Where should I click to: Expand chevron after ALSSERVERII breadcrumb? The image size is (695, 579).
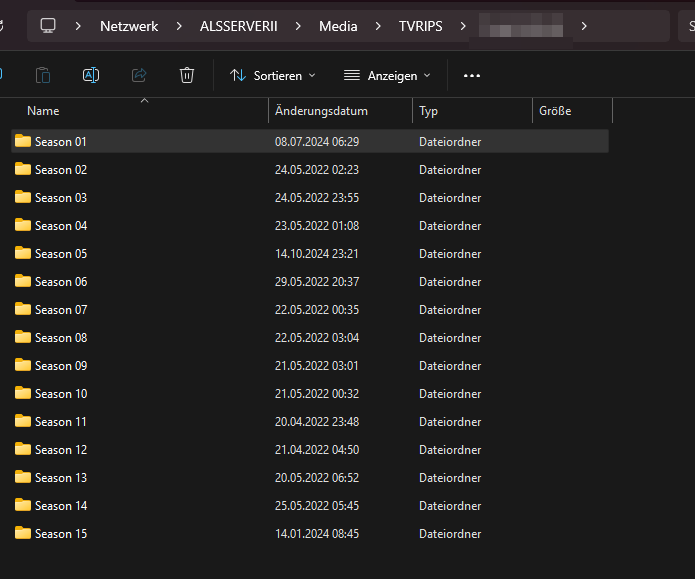(x=298, y=26)
